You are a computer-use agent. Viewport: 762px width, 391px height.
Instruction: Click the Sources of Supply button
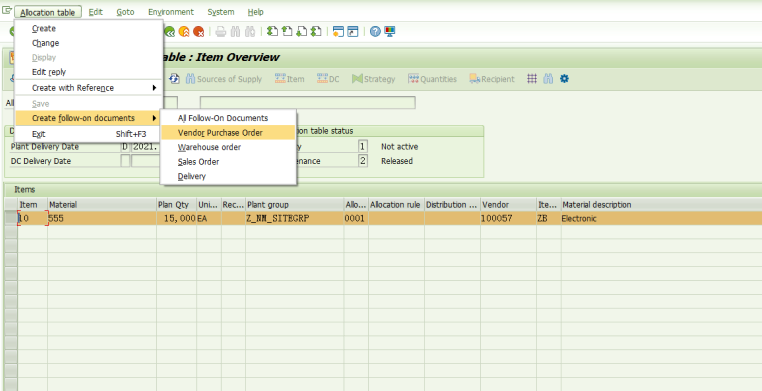click(224, 79)
